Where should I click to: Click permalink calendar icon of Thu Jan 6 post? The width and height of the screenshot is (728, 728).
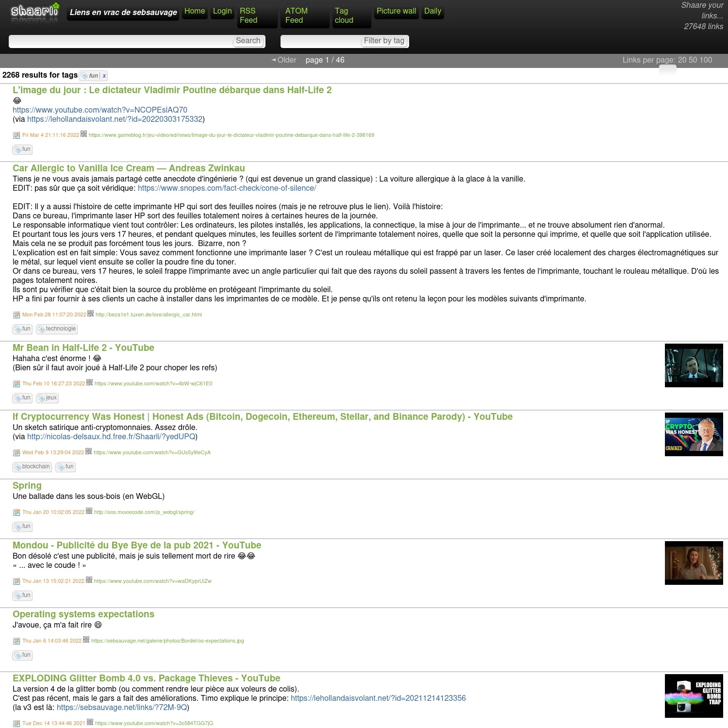17,641
